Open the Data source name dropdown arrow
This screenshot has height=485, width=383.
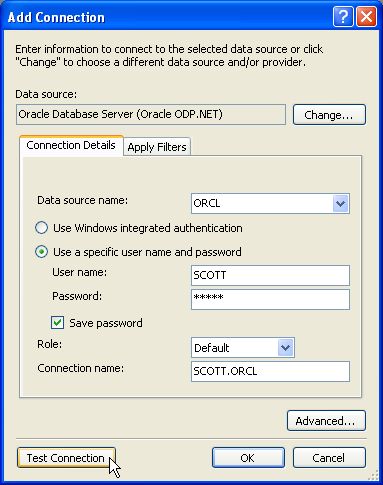click(340, 203)
